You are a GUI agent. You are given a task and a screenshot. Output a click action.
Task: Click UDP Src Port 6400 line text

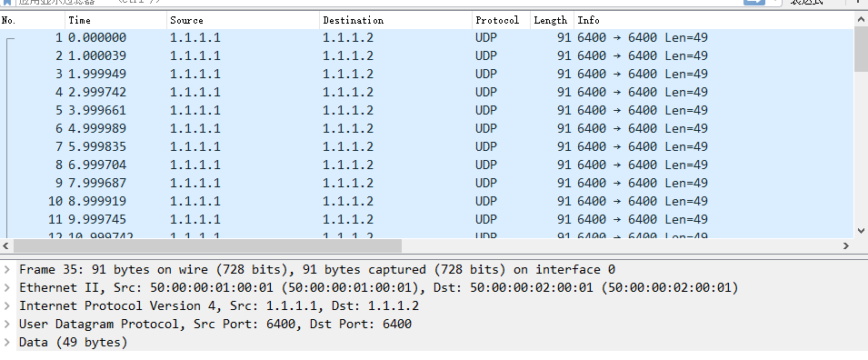(x=215, y=324)
